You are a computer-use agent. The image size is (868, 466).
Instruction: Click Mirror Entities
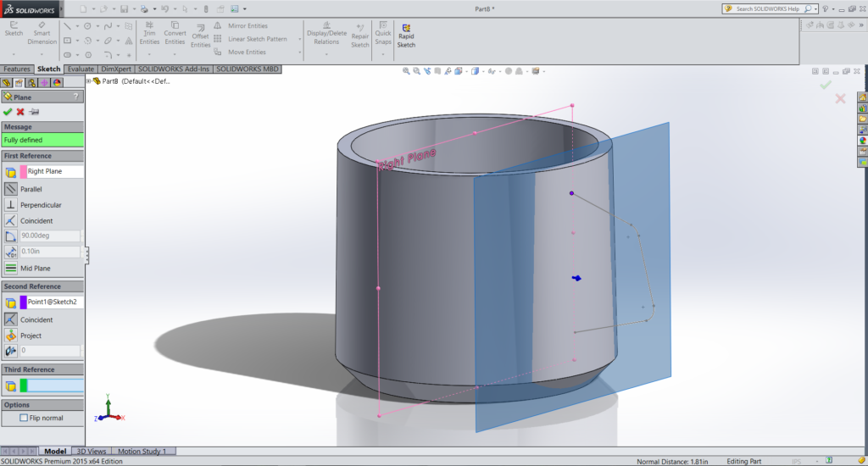pyautogui.click(x=242, y=26)
